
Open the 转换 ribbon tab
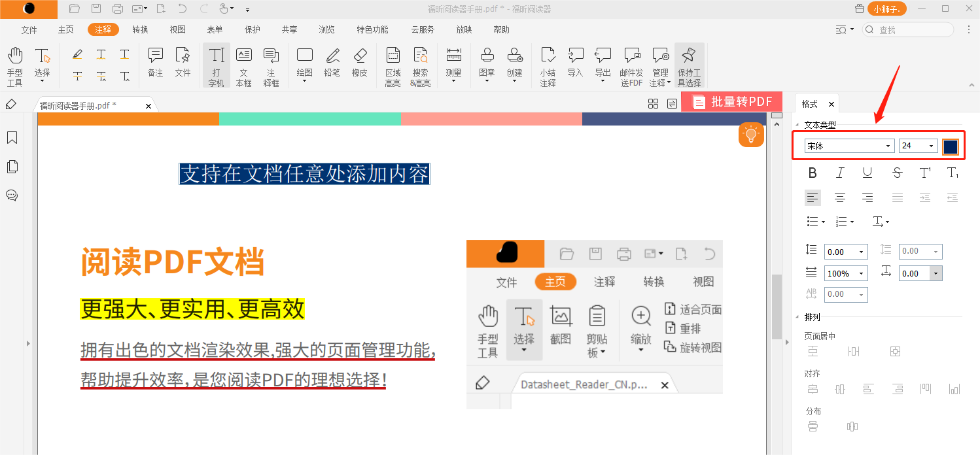140,29
